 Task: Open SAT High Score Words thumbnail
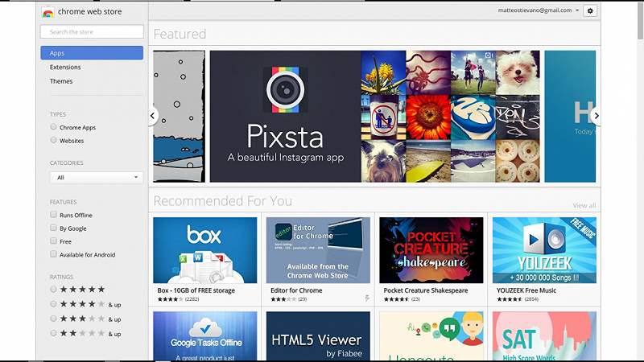tap(544, 335)
